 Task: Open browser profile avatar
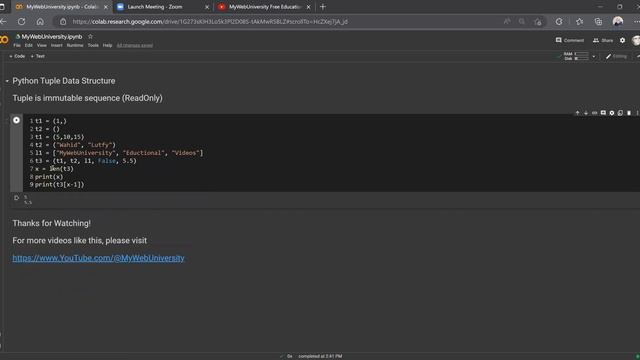point(618,21)
